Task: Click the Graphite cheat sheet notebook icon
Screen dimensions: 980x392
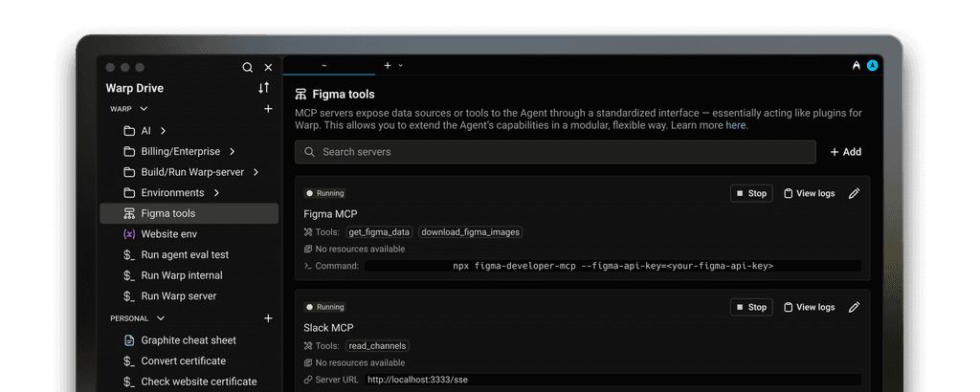Action: [129, 340]
